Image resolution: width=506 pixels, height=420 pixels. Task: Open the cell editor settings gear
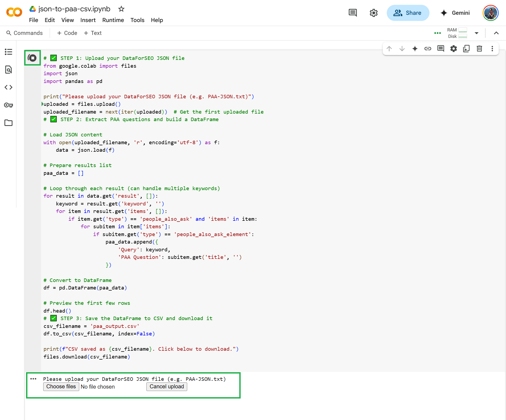[454, 49]
